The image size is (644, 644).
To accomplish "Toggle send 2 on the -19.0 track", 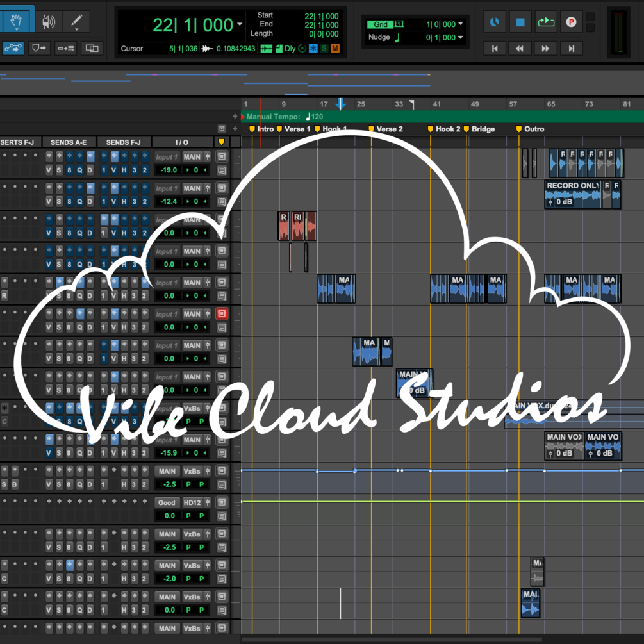I will [145, 170].
